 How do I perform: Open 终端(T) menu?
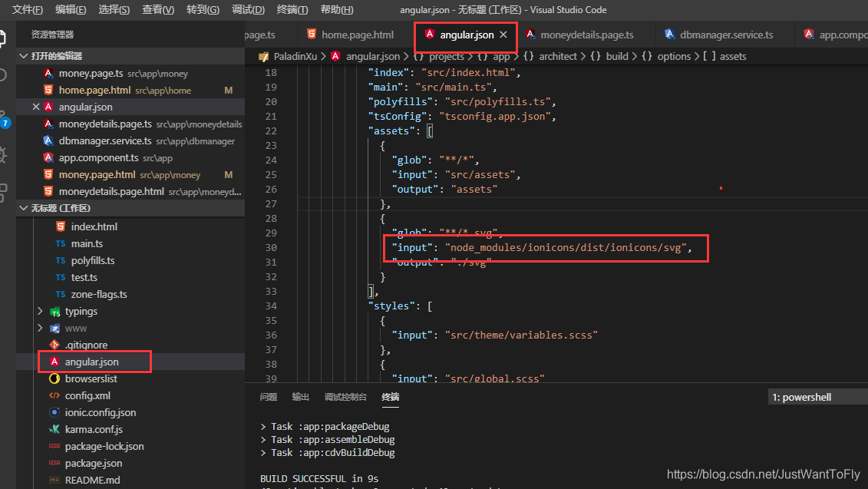pos(292,10)
